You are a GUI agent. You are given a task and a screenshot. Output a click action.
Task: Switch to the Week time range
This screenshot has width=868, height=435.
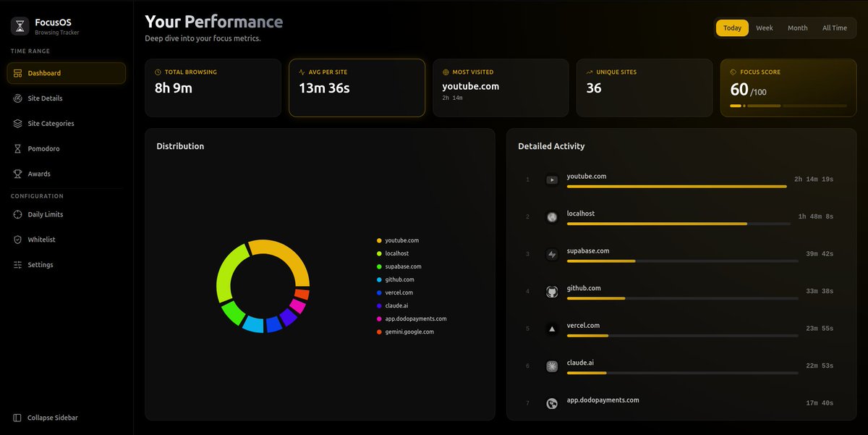point(765,28)
